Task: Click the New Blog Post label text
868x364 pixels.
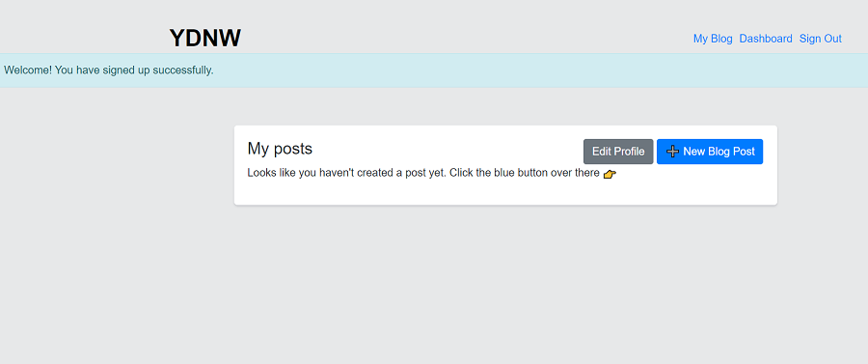Action: click(719, 152)
